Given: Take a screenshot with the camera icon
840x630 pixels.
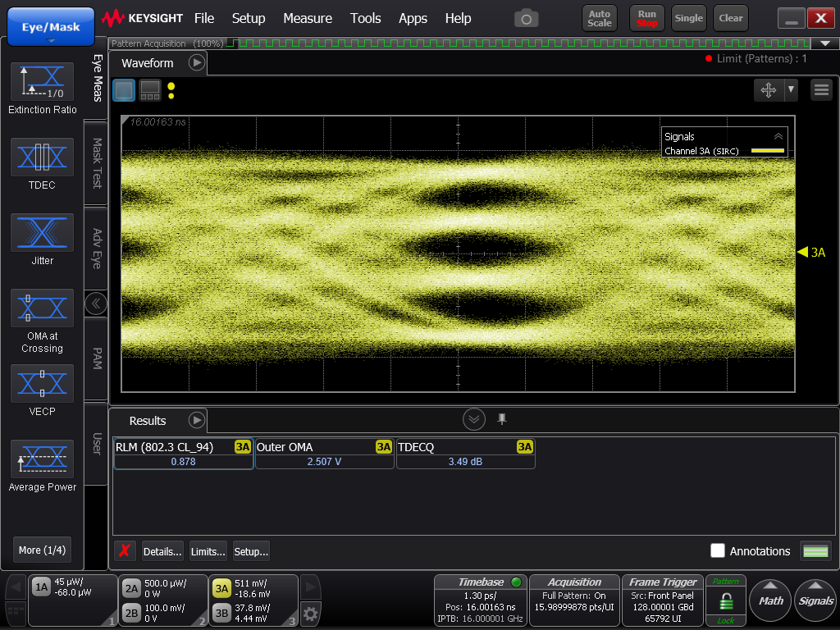Looking at the screenshot, I should pos(526,18).
